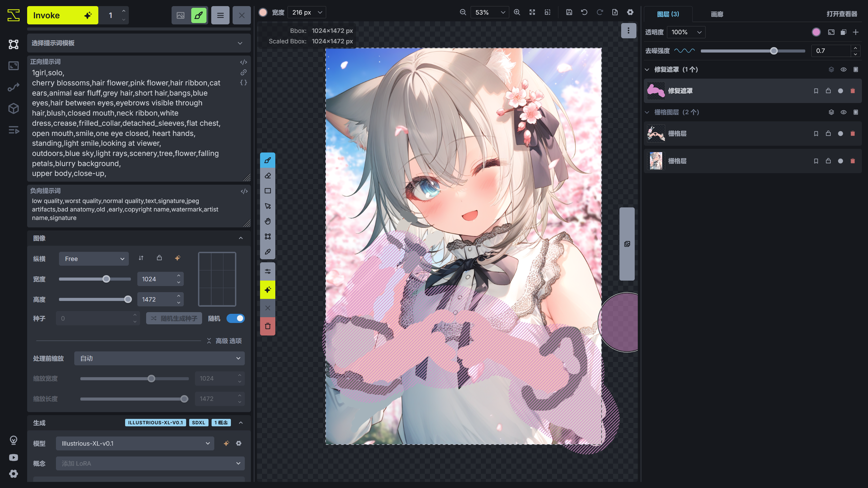The height and width of the screenshot is (488, 868).
Task: Activate the Move selection tool
Action: tap(268, 206)
